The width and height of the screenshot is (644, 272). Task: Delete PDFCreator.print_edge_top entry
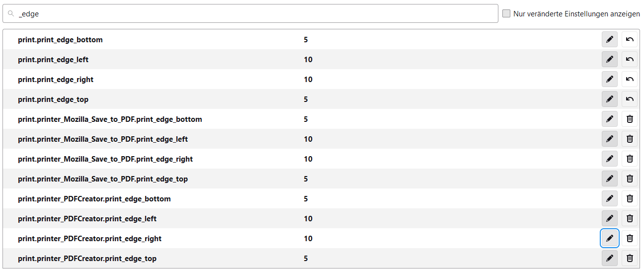(x=630, y=258)
